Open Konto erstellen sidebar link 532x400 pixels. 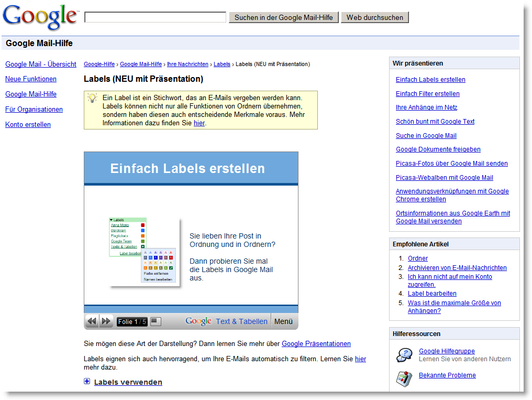click(28, 125)
